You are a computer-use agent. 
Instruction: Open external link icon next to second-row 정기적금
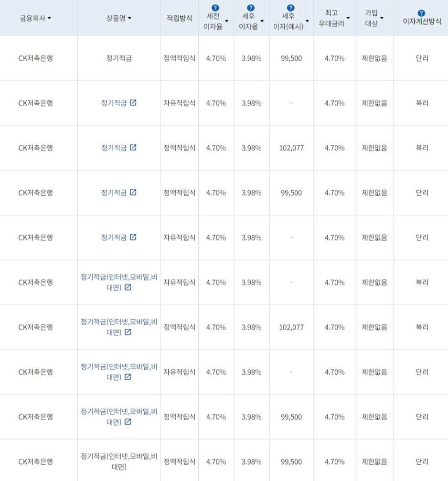point(133,102)
